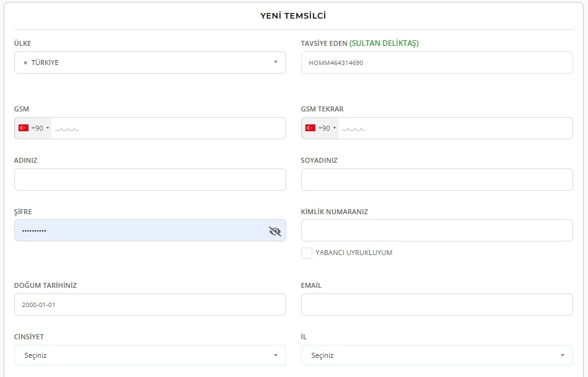Clear the TÜRKİYE selection with the × icon
The image size is (588, 377).
(25, 63)
